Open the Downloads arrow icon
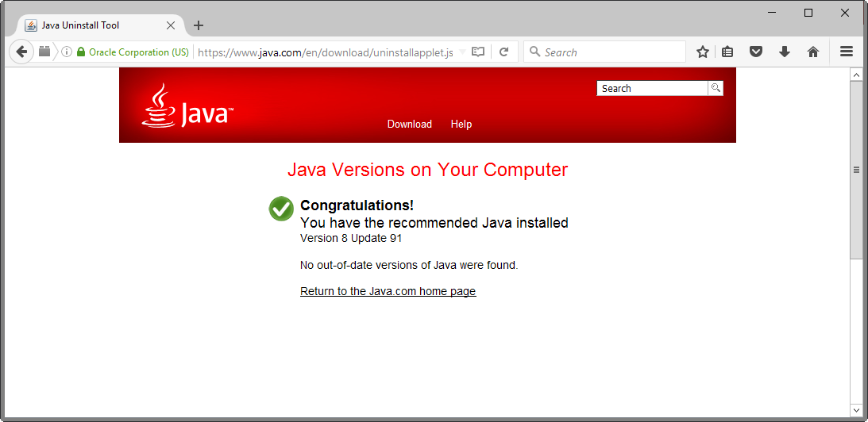This screenshot has height=422, width=868. (x=785, y=52)
